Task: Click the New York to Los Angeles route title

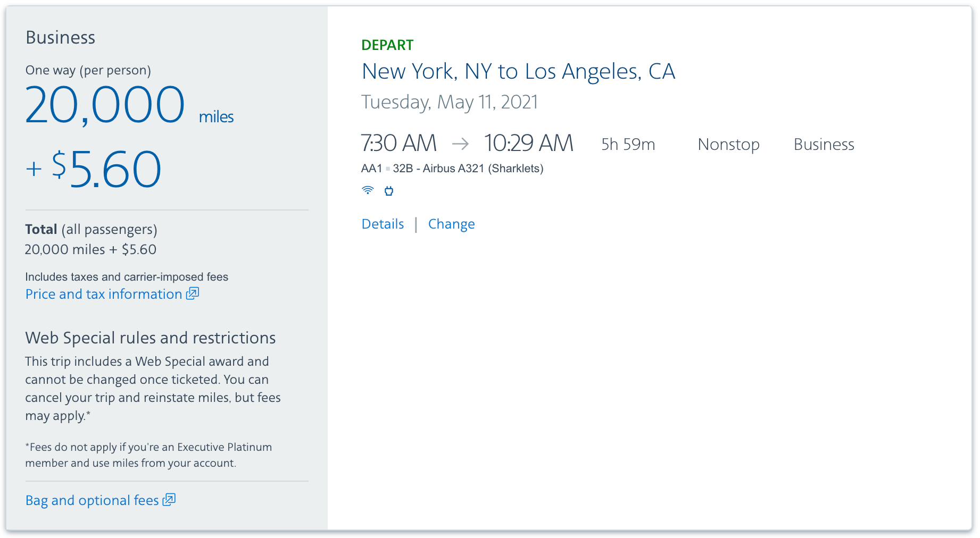Action: point(518,71)
